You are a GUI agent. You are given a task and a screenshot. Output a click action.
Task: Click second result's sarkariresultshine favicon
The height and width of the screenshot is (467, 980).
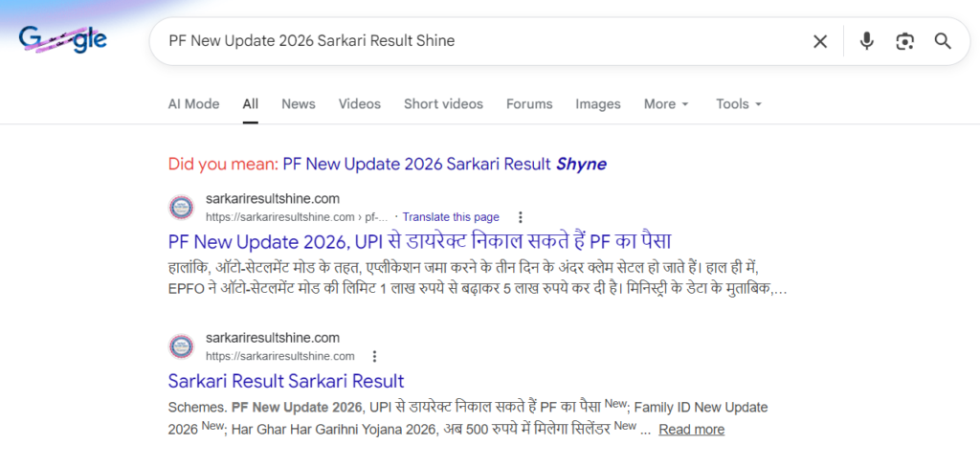[181, 346]
